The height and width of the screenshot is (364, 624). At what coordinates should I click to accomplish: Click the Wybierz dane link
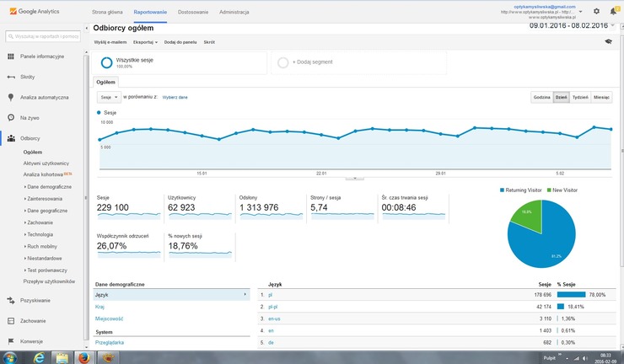175,97
